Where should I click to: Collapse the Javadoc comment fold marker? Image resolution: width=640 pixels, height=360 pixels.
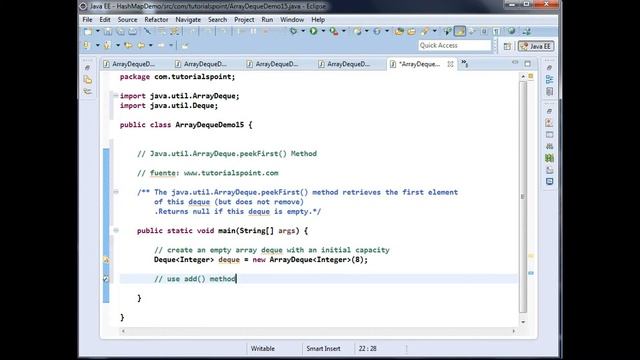pos(116,192)
